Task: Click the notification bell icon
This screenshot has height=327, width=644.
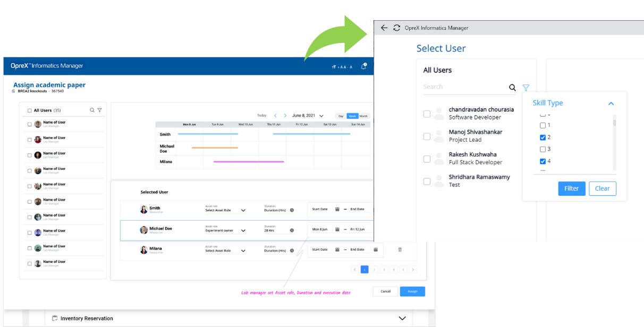Action: (363, 66)
